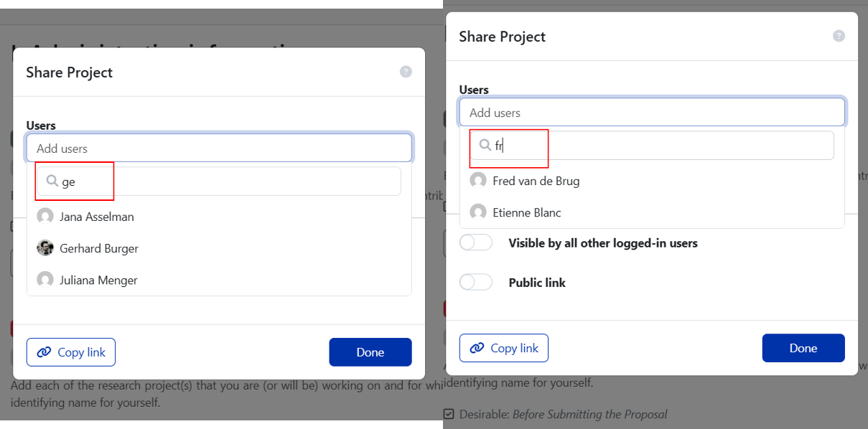
Task: Click search magnifier icon beside 'ge'
Action: pyautogui.click(x=52, y=181)
